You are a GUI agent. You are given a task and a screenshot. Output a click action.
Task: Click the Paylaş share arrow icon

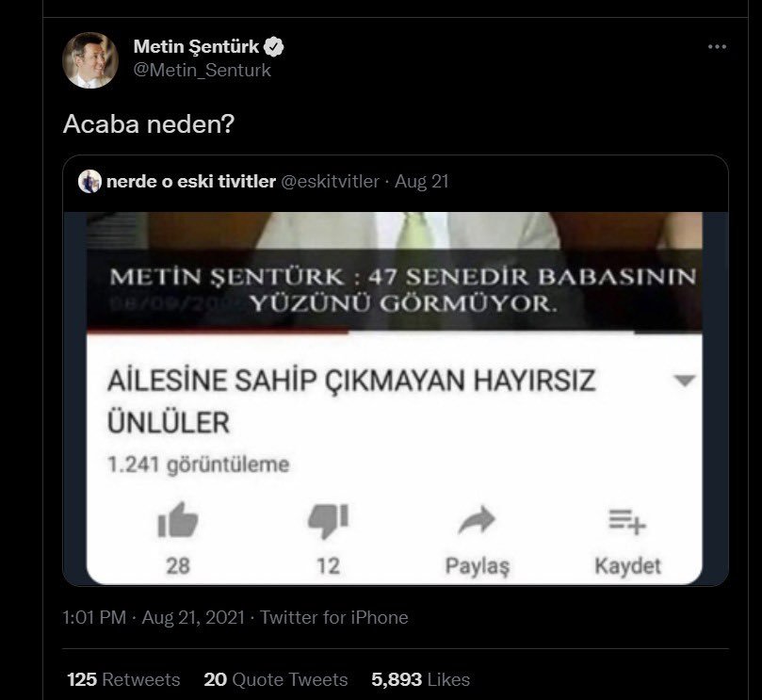coord(477,521)
